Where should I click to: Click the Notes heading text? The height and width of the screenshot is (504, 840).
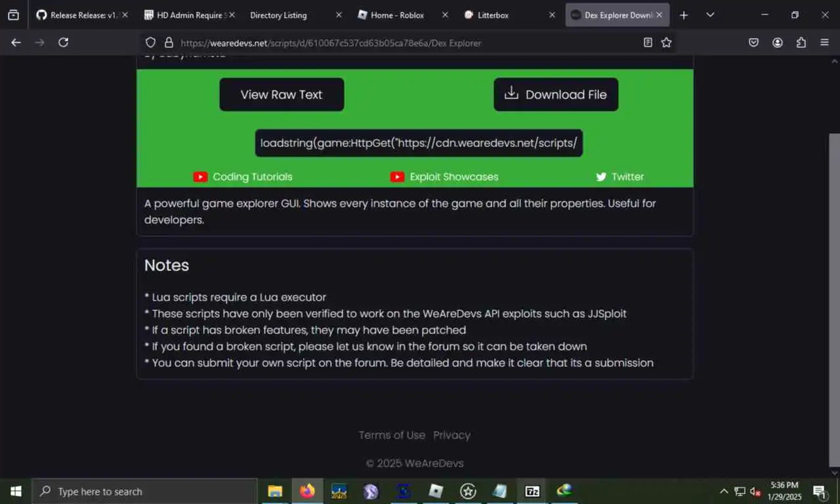(x=167, y=265)
